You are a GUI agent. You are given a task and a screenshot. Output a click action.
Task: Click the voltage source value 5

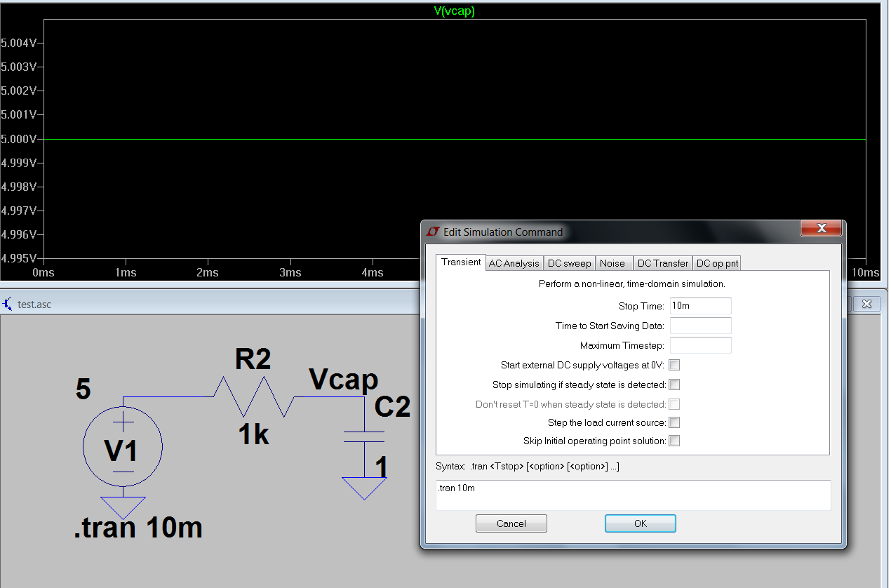pyautogui.click(x=83, y=389)
